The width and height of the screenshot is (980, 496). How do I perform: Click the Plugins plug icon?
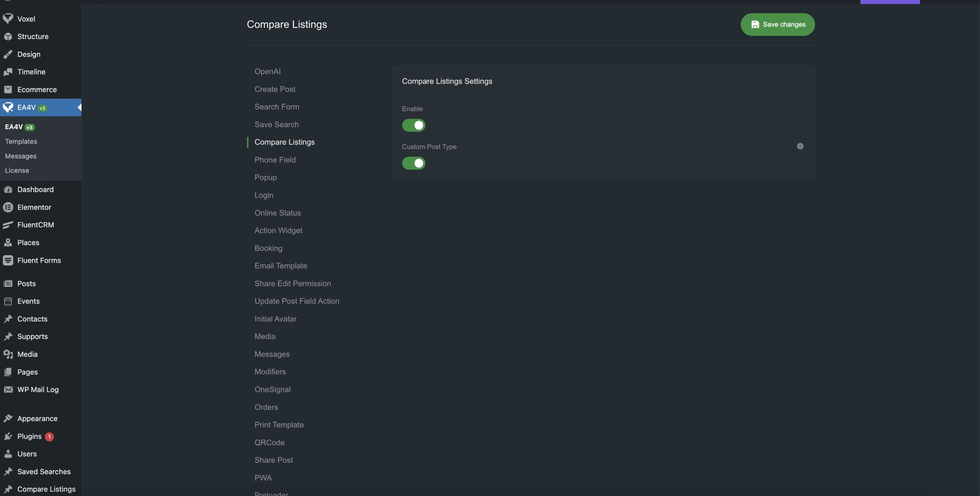[x=8, y=436]
